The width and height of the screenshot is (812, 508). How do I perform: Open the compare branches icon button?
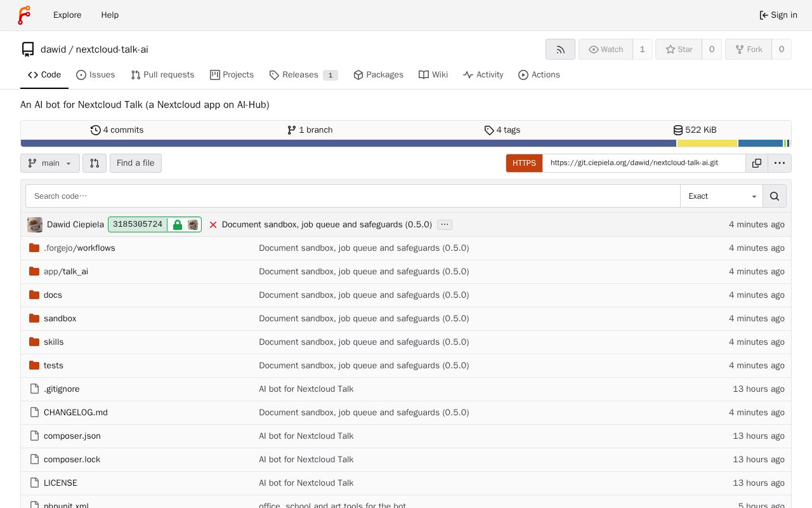[95, 163]
